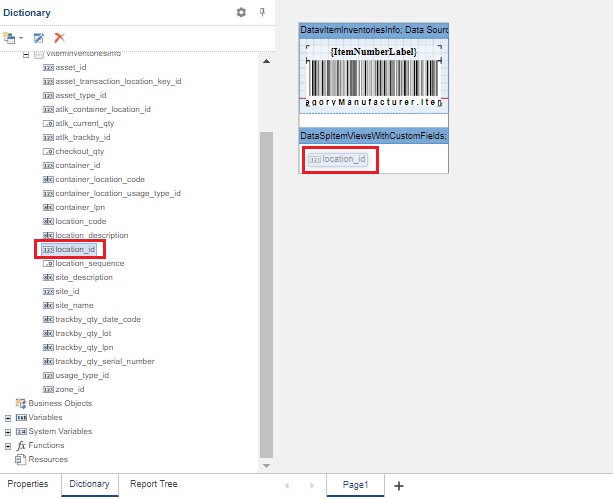Open the New Item dropdown in Dictionary toolbar
This screenshot has height=499, width=613.
point(12,37)
